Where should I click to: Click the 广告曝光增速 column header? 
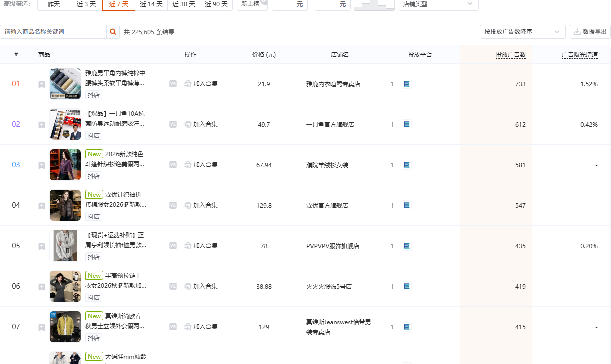580,55
